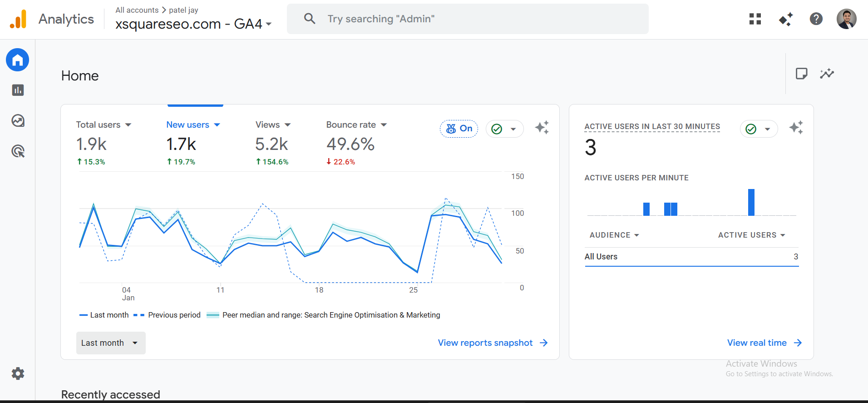868x403 pixels.
Task: Click the Recently accessed heading
Action: (x=111, y=394)
